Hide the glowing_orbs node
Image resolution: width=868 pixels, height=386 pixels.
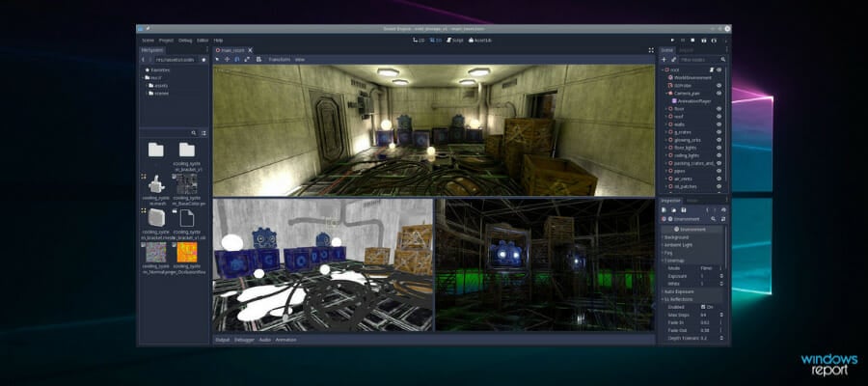point(719,140)
